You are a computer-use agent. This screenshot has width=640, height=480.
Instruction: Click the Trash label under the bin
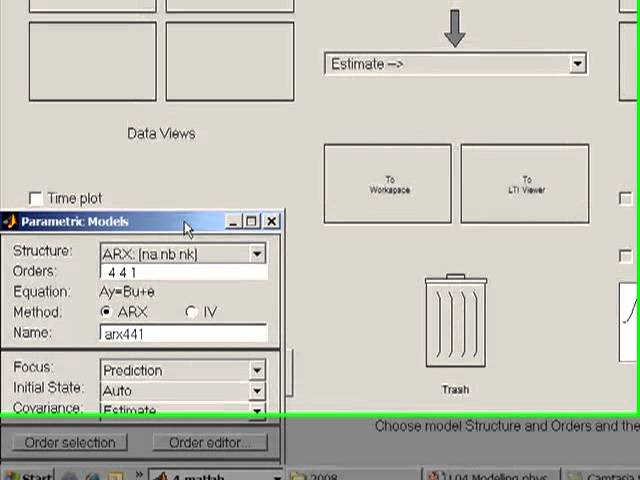click(455, 389)
